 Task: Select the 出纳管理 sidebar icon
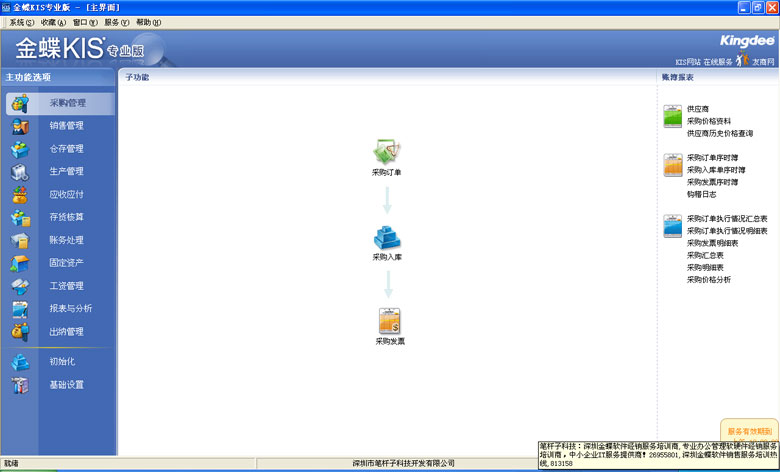[20, 332]
